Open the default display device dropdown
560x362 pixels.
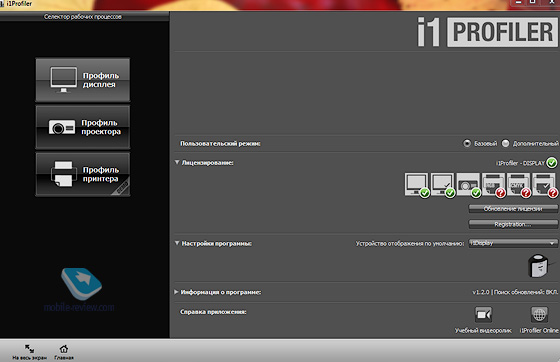(513, 243)
